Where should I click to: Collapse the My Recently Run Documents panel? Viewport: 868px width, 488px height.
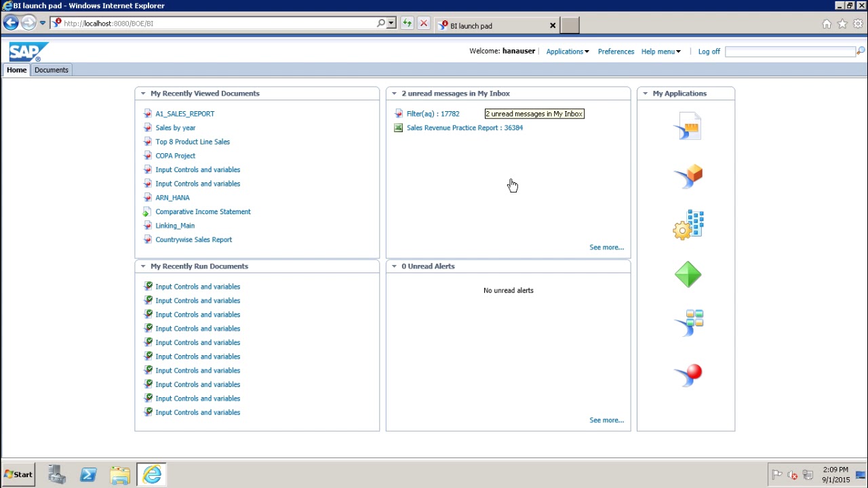tap(143, 266)
